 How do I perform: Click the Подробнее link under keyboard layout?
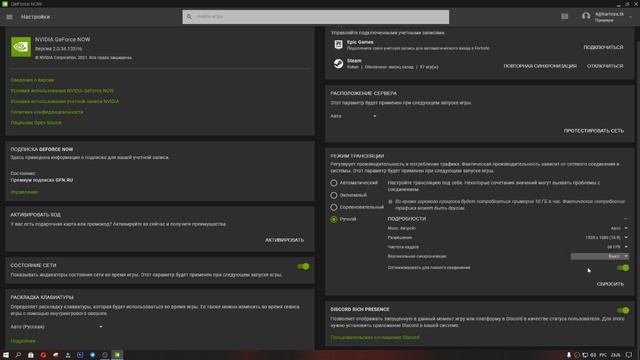(23, 341)
